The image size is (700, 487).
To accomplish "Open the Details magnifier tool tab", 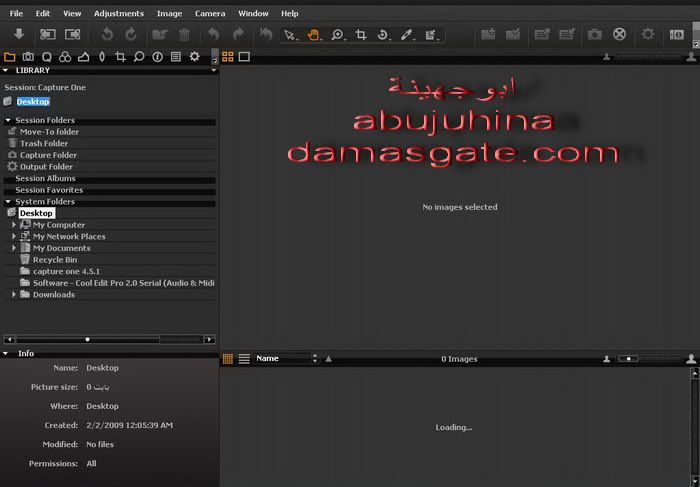I will [x=139, y=57].
